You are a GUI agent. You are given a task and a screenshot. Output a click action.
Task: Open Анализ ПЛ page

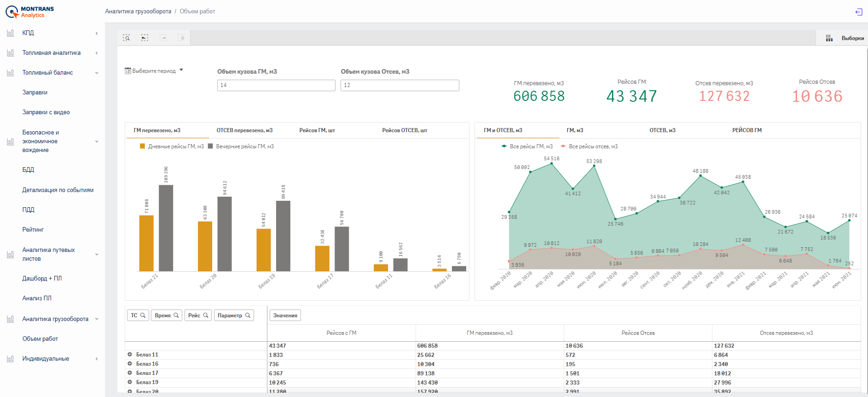point(37,298)
